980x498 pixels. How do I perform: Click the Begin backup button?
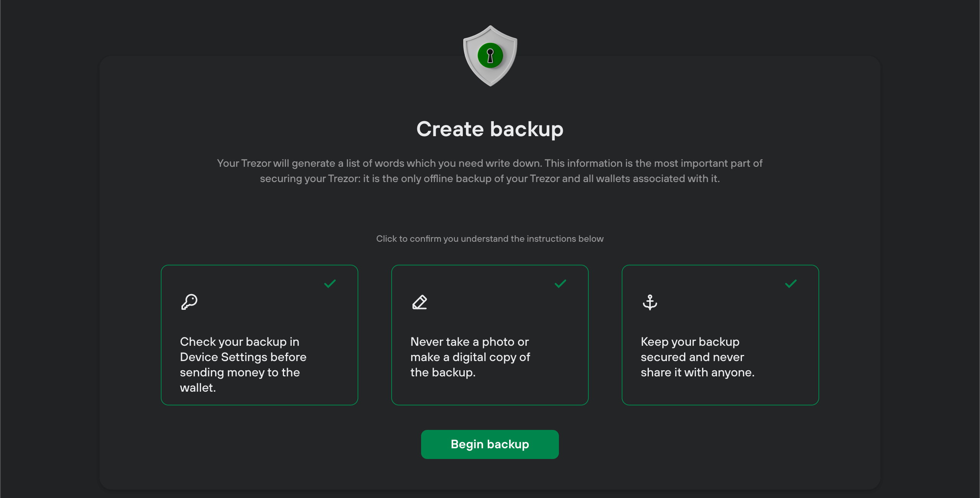click(490, 444)
